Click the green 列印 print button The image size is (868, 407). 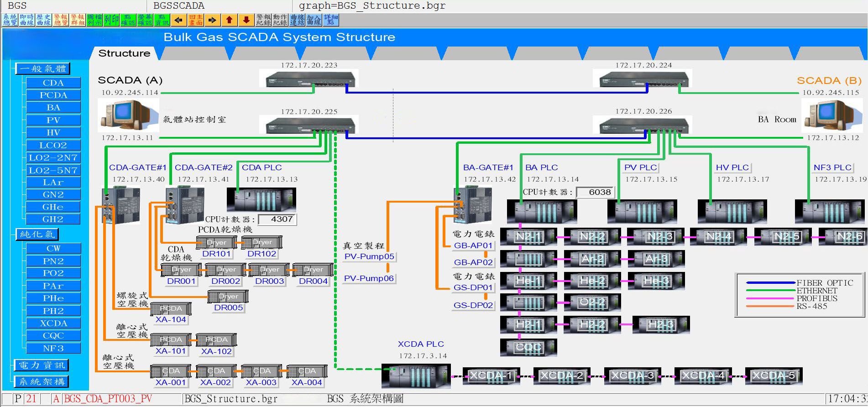coord(111,20)
